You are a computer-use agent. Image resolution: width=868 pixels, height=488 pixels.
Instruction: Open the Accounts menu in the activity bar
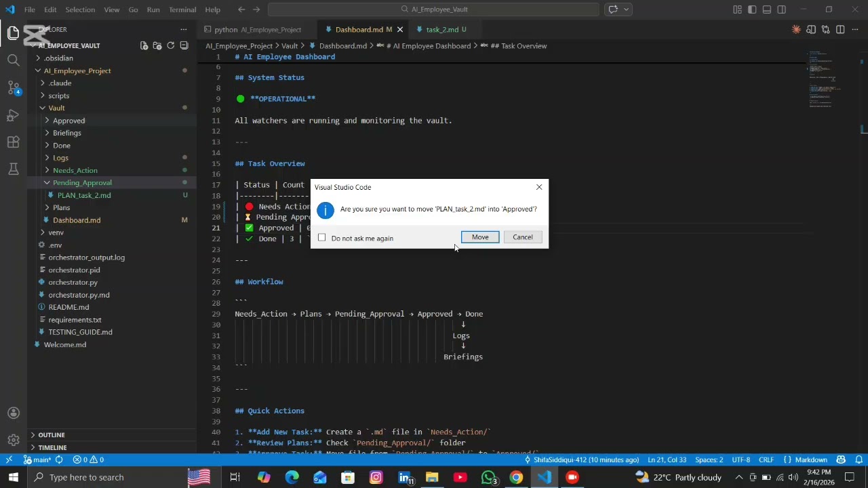pyautogui.click(x=14, y=413)
